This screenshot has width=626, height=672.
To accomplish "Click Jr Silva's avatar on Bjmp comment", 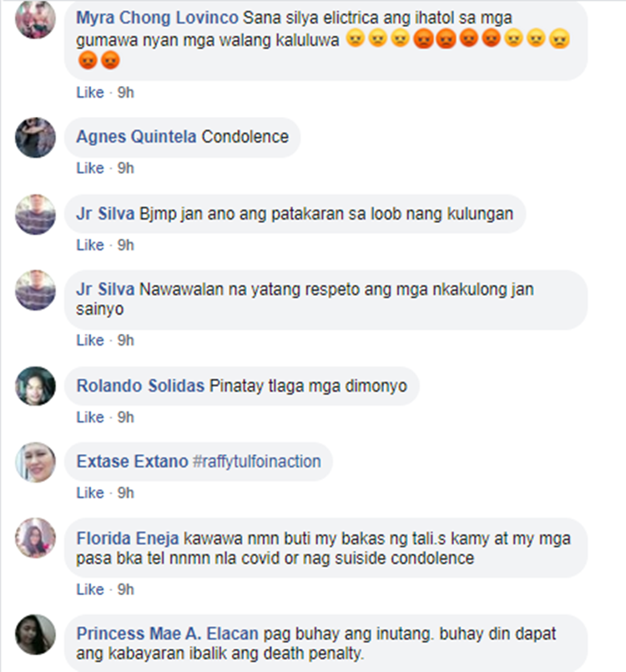I will [x=35, y=215].
